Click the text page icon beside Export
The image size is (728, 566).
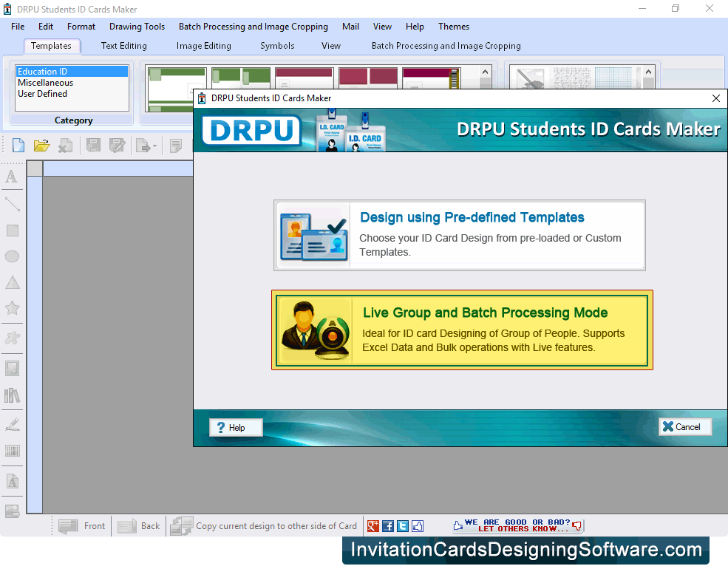click(176, 146)
